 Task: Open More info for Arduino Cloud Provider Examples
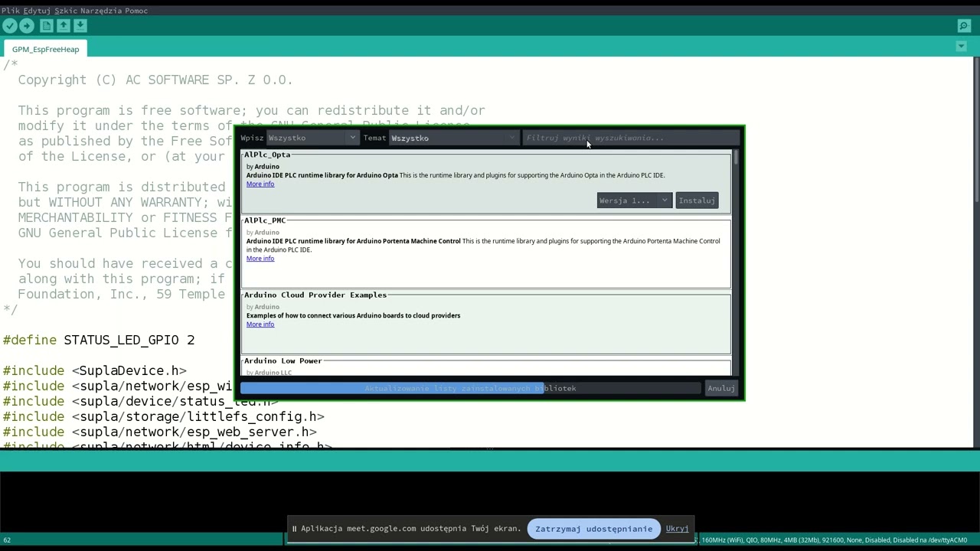click(260, 324)
